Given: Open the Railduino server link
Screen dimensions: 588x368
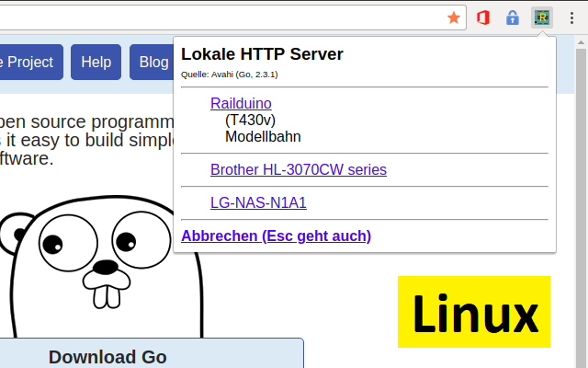Looking at the screenshot, I should click(241, 103).
